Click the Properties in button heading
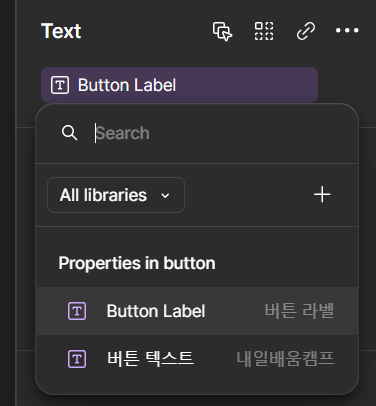This screenshot has width=376, height=406. (137, 263)
